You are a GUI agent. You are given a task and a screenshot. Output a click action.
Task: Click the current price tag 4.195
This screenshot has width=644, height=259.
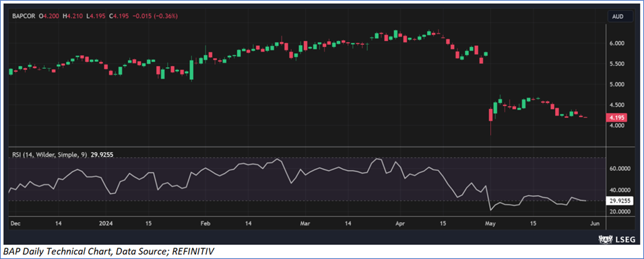[x=617, y=118]
